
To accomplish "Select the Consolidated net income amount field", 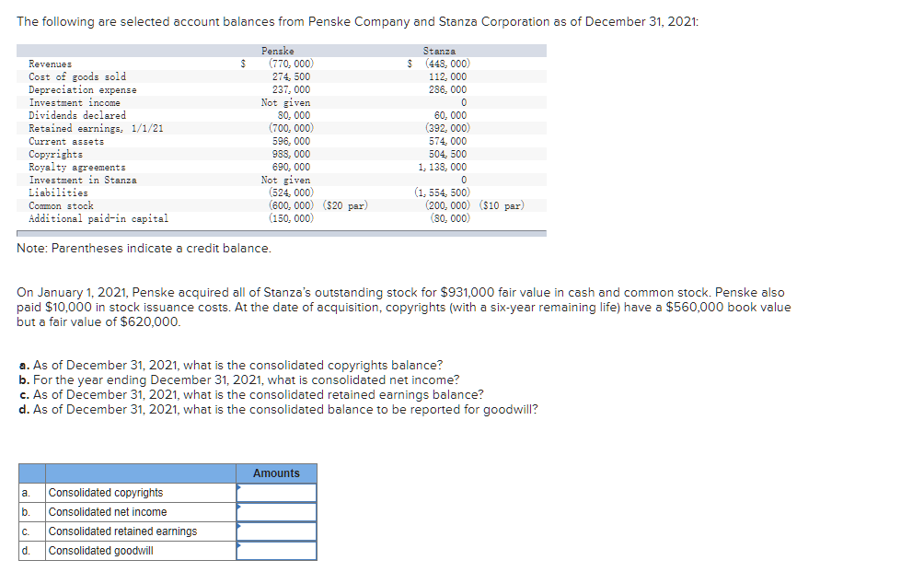I will point(276,512).
